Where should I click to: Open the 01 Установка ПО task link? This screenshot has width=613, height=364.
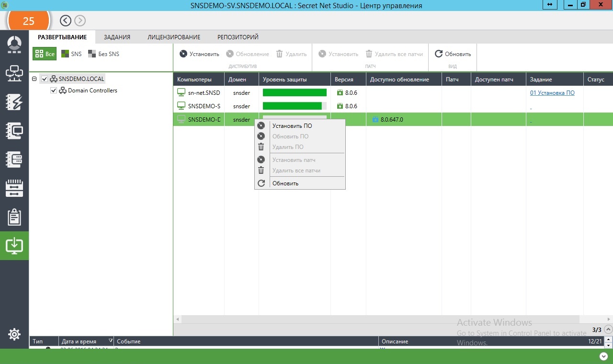tap(552, 93)
